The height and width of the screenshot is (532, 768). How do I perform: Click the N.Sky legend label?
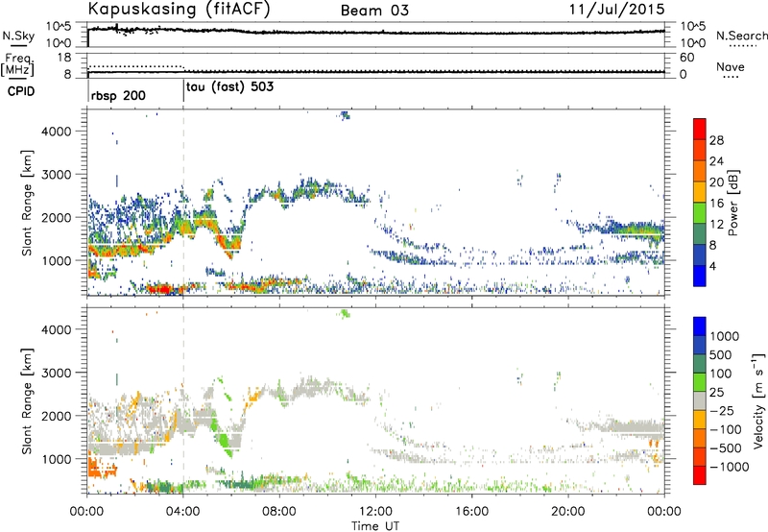[x=18, y=36]
